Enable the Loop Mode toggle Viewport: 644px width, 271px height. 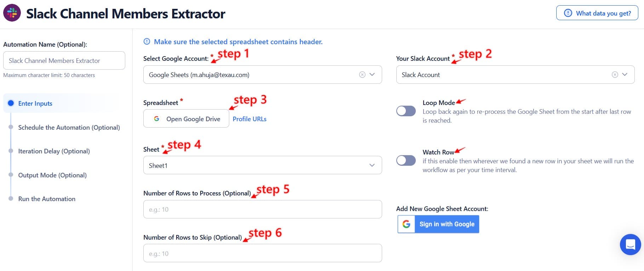[x=406, y=111]
